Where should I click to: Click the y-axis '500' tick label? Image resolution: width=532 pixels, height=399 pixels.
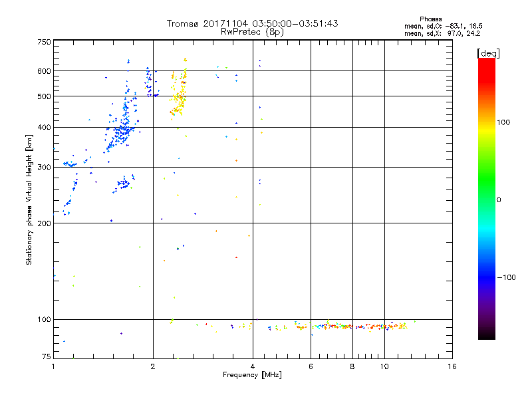[x=44, y=96]
